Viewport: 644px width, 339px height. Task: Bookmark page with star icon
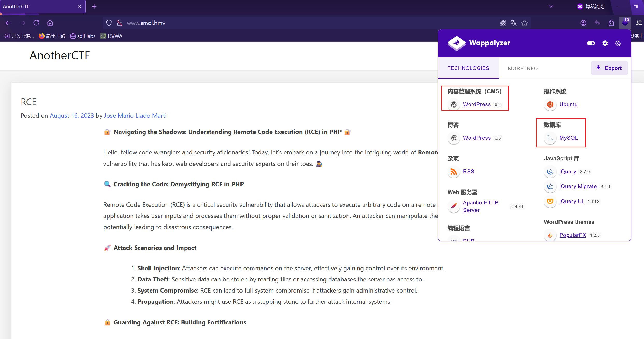pyautogui.click(x=525, y=23)
